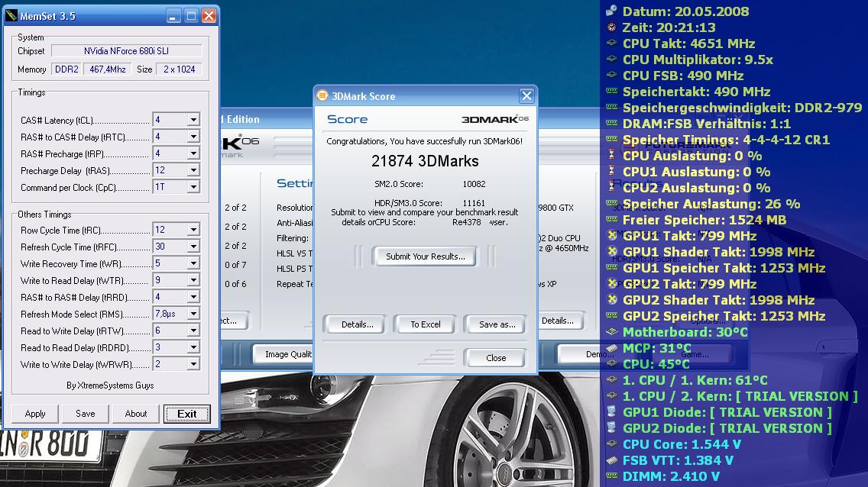Click the 21874 3DMarks score text
Image resolution: width=868 pixels, height=487 pixels.
tap(425, 161)
